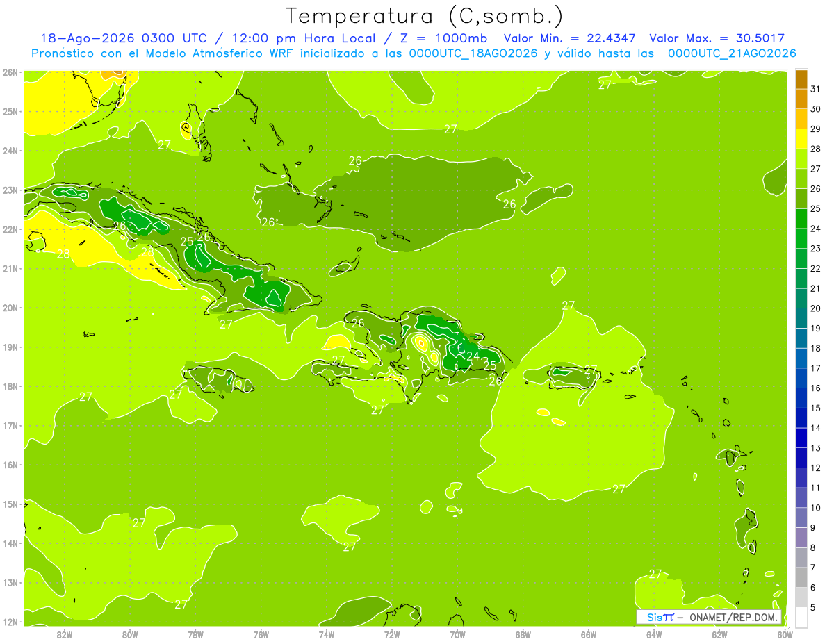Click the color bar label '5'
This screenshot has height=644, width=834.
[813, 608]
